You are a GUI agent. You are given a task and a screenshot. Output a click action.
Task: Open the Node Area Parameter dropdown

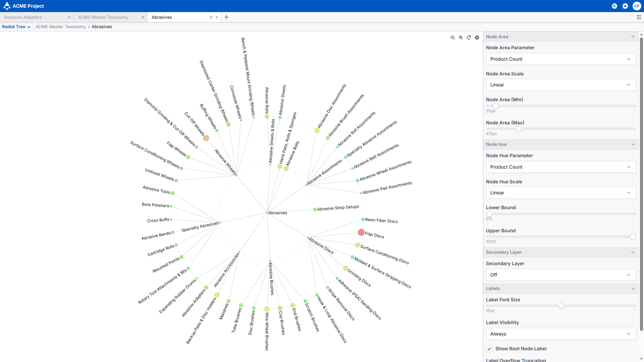(561, 59)
